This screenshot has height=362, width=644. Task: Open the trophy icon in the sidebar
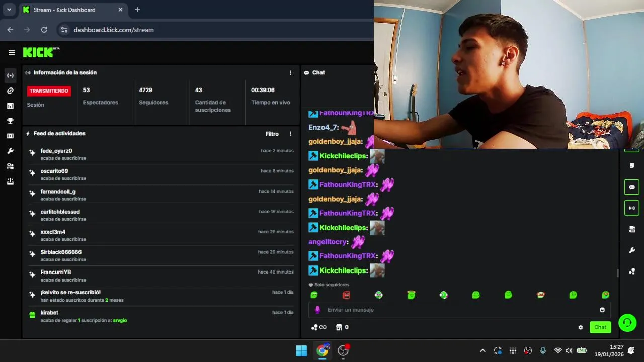tap(10, 121)
